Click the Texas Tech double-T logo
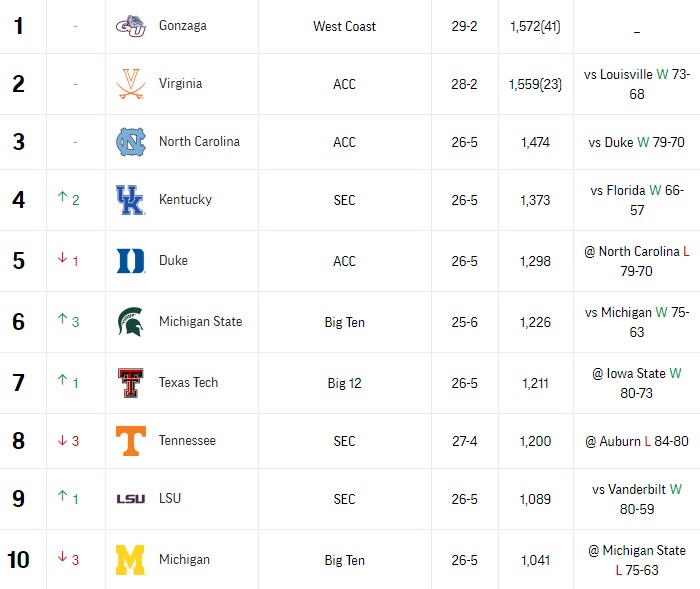The width and height of the screenshot is (700, 589). point(130,383)
